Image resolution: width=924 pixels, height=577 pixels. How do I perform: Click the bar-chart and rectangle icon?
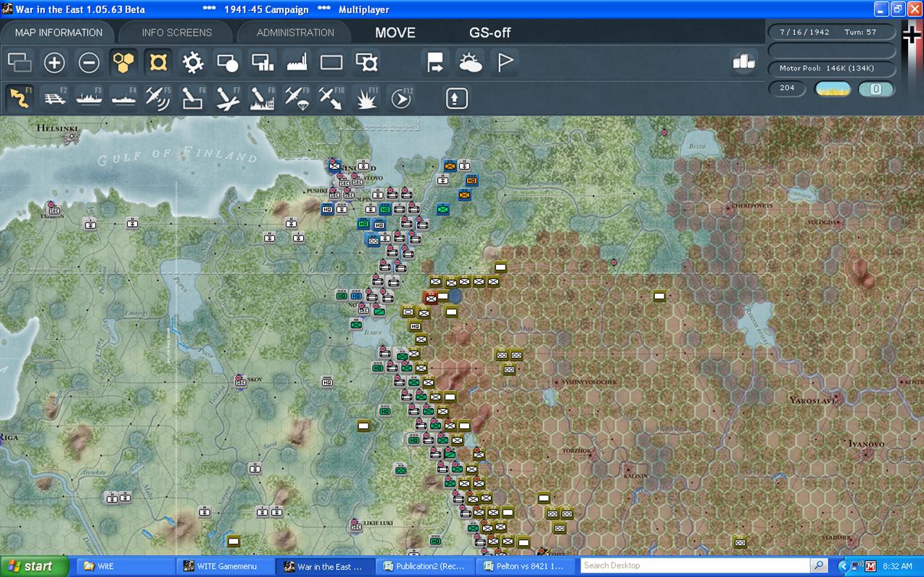[263, 63]
